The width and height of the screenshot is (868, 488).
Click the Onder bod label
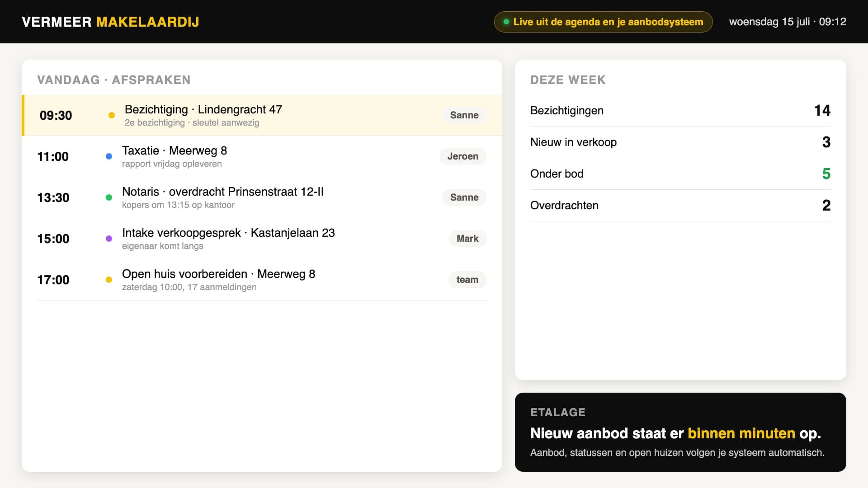click(x=557, y=174)
